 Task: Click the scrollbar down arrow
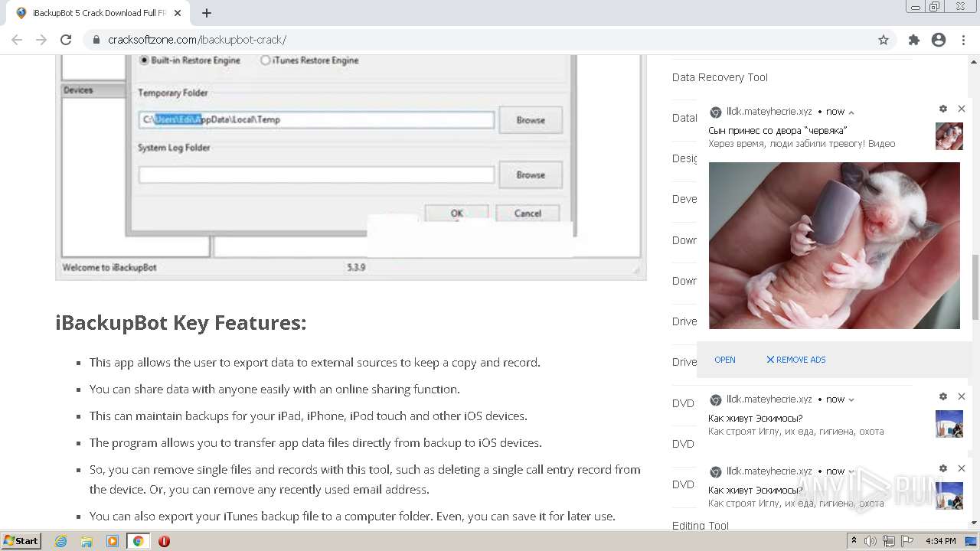tap(975, 523)
